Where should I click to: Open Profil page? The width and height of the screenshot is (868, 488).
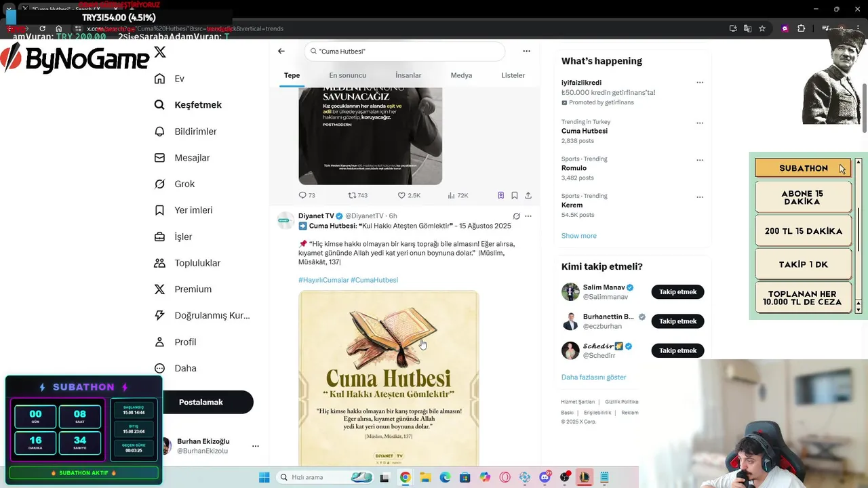175,342
